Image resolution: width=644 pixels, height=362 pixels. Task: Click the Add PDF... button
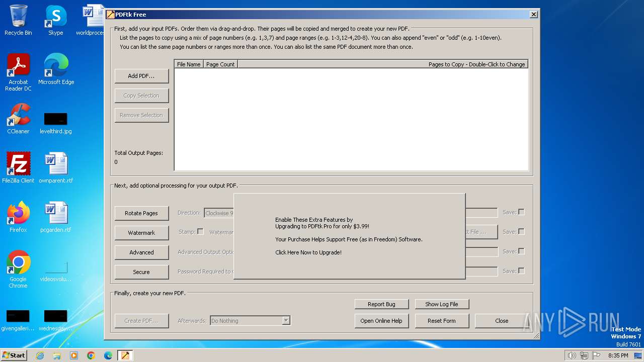(141, 76)
